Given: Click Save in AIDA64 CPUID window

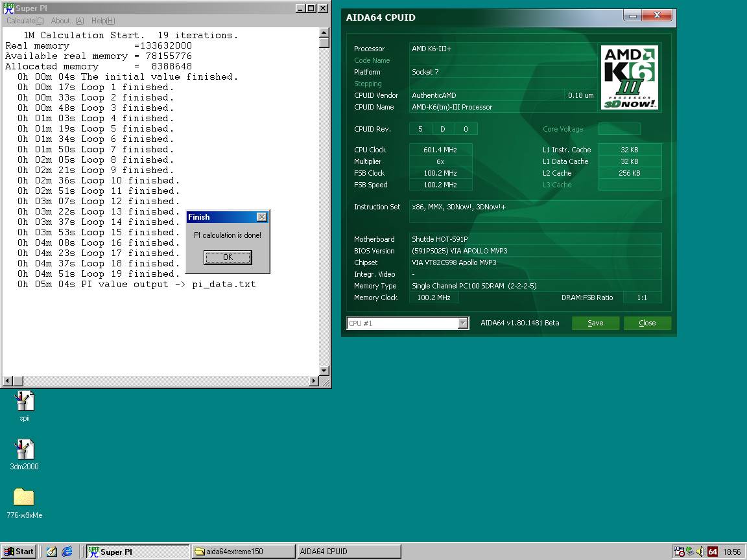Looking at the screenshot, I should (x=595, y=323).
